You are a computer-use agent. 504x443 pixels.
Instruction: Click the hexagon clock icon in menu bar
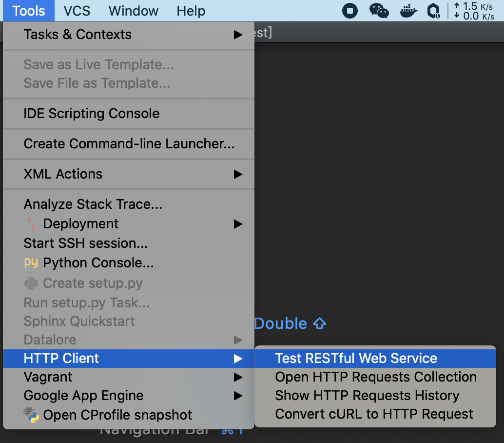434,11
